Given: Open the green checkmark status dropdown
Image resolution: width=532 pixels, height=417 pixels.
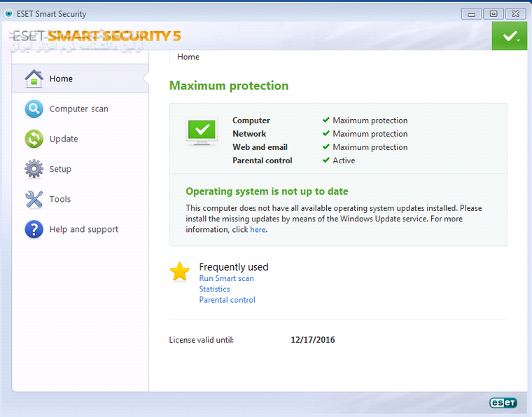Looking at the screenshot, I should [x=510, y=36].
